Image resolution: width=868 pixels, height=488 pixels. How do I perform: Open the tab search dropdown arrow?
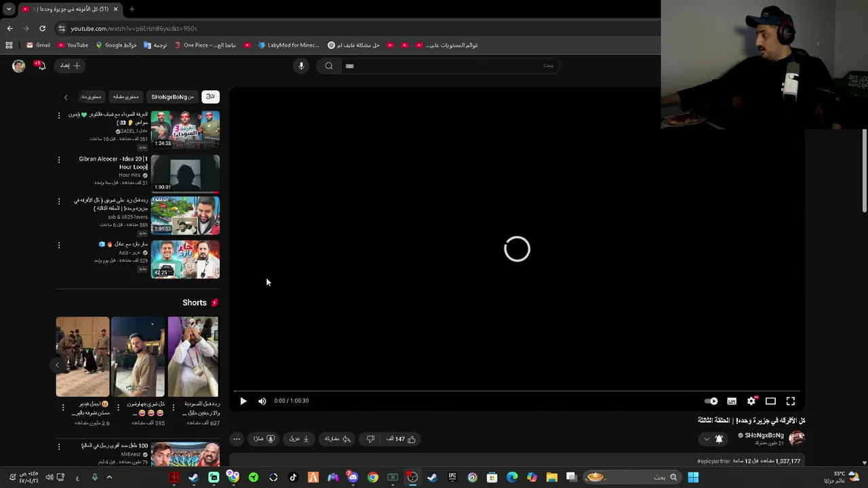9,9
